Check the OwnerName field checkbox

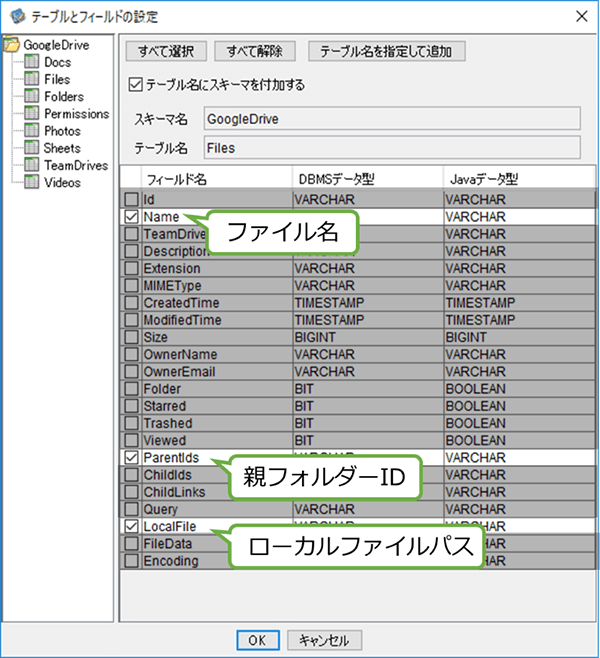pyautogui.click(x=131, y=354)
